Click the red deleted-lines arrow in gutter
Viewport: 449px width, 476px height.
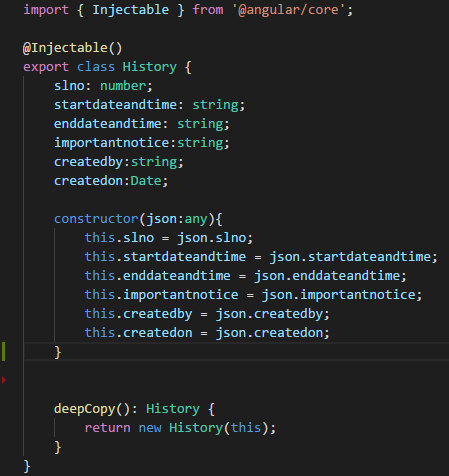(x=4, y=380)
